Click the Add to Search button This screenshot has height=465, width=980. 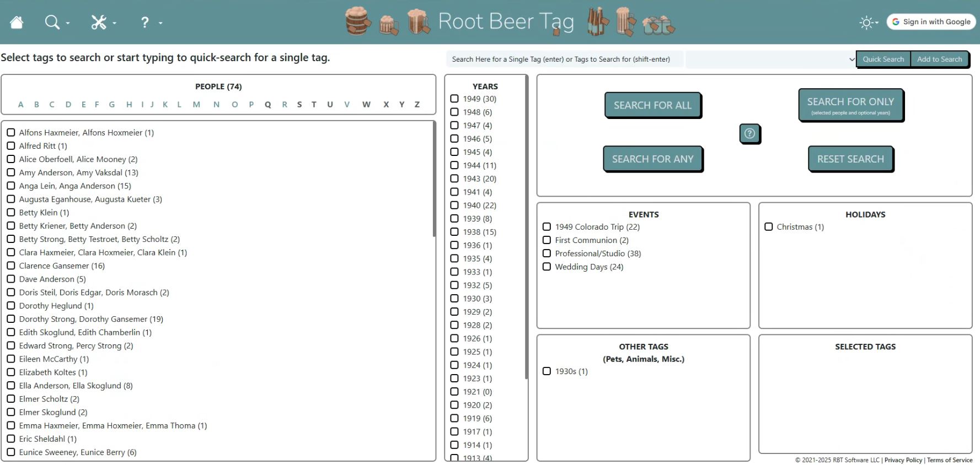pos(939,59)
